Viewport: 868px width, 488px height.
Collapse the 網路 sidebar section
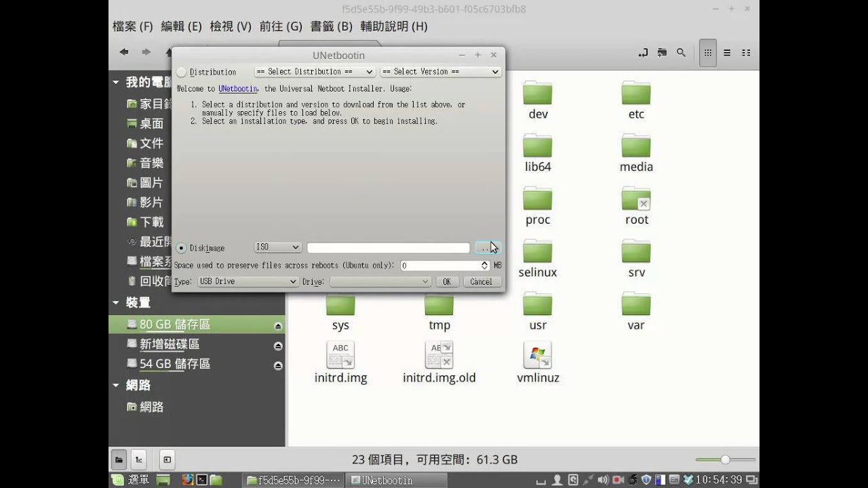[116, 385]
